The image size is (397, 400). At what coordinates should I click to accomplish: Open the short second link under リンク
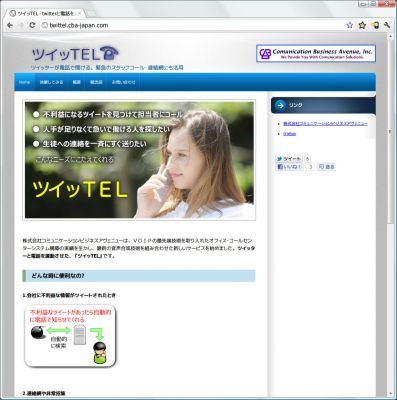point(289,134)
